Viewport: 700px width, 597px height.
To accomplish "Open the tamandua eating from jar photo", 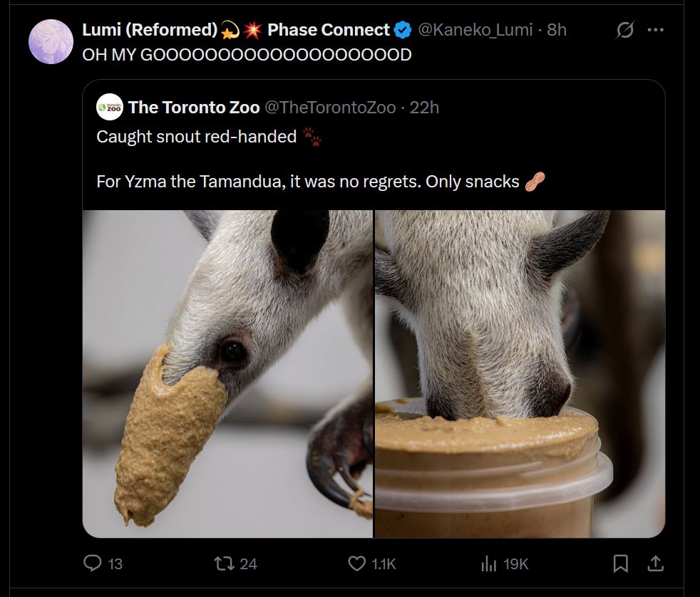I will coord(520,373).
